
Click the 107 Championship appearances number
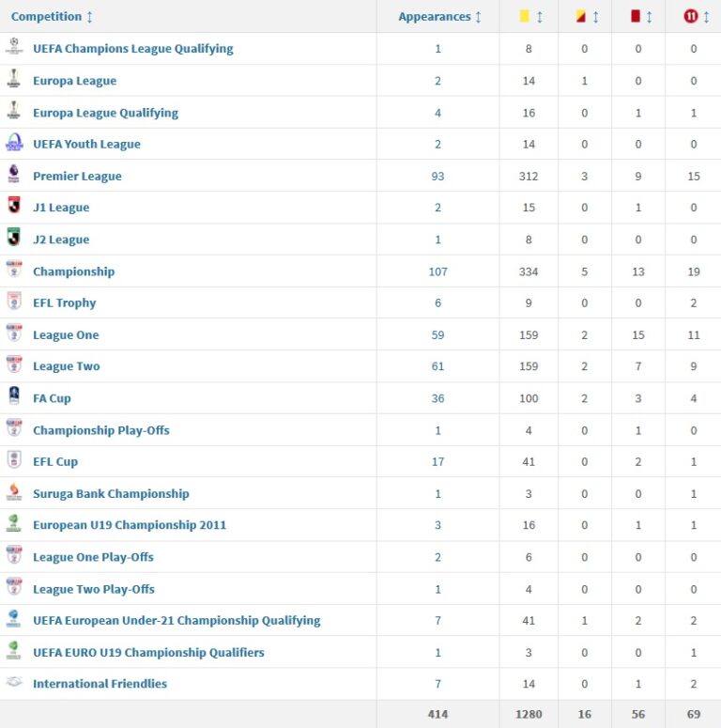[437, 271]
